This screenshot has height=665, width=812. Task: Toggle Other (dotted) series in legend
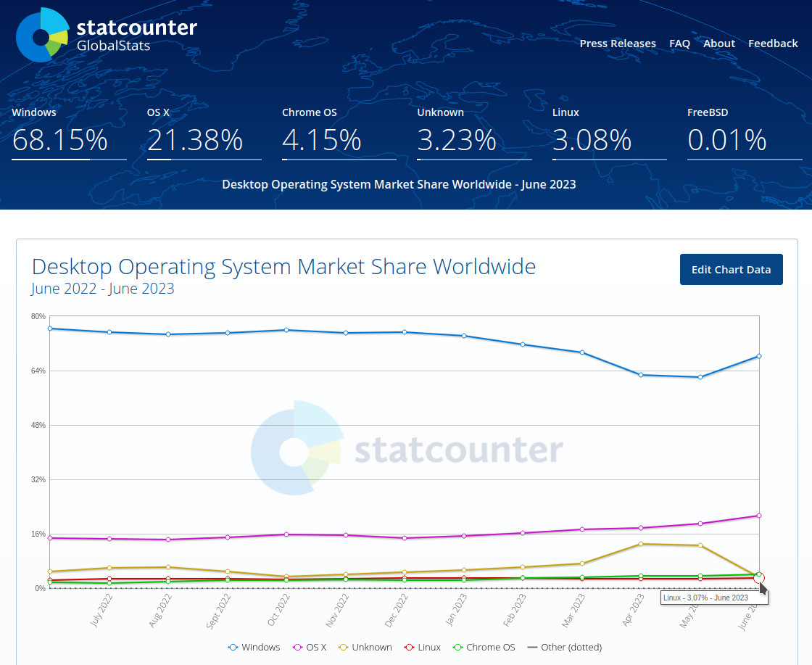pos(564,647)
